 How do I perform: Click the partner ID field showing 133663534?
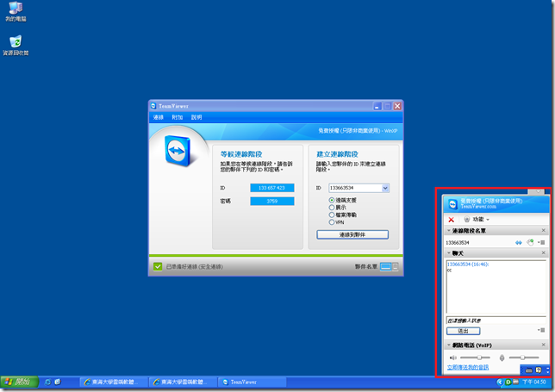[x=355, y=188]
